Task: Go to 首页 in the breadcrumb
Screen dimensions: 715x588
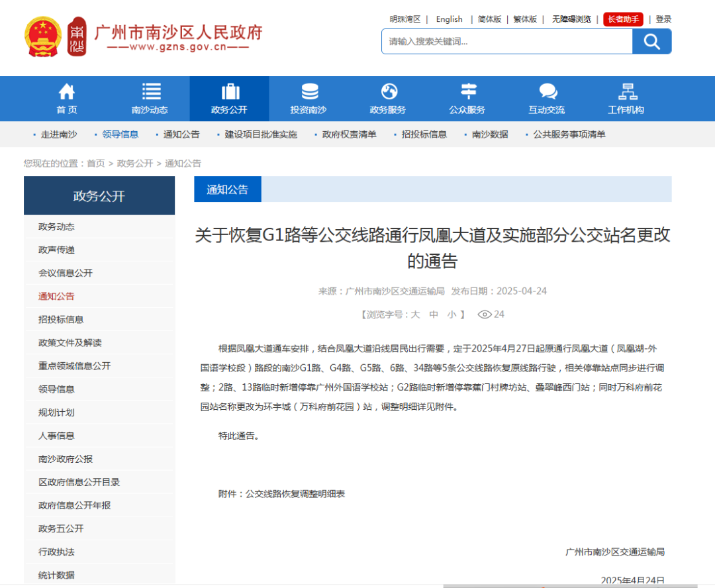Action: (96, 164)
